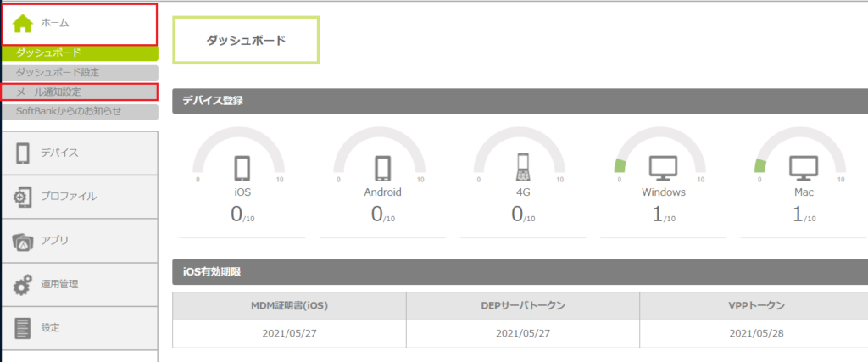Click the VPPトークン date 2021/05/28
Viewport: 868px width, 362px height.
tap(756, 333)
